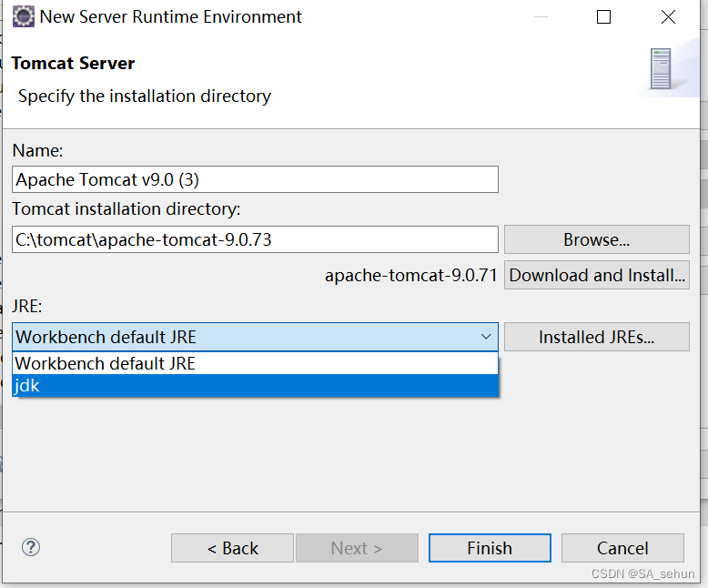Viewport: 708px width, 588px height.
Task: Maximize the runtime environment dialog
Action: point(603,16)
